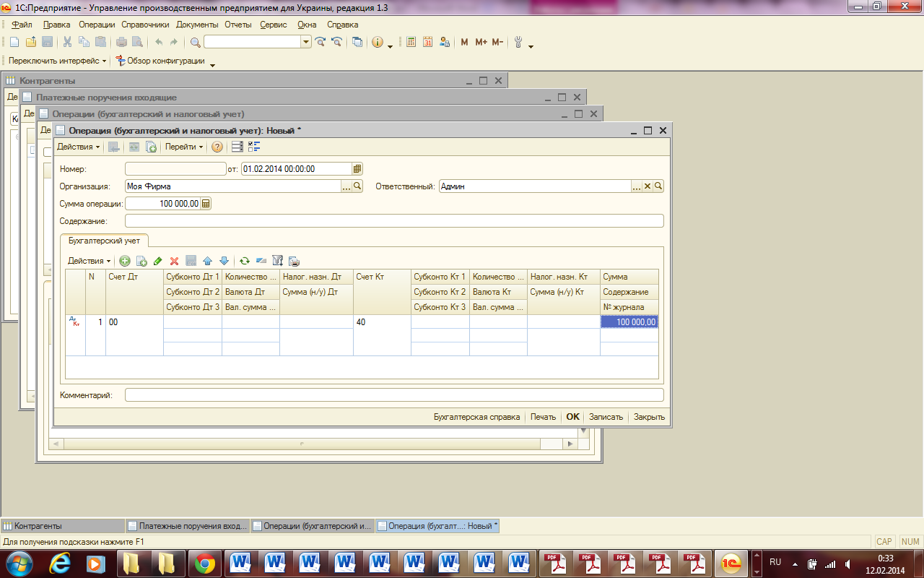Click the copy icon in main toolbar

tap(84, 42)
